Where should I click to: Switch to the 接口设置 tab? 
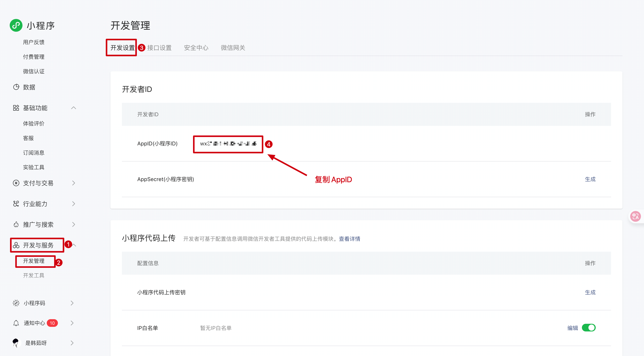[159, 48]
